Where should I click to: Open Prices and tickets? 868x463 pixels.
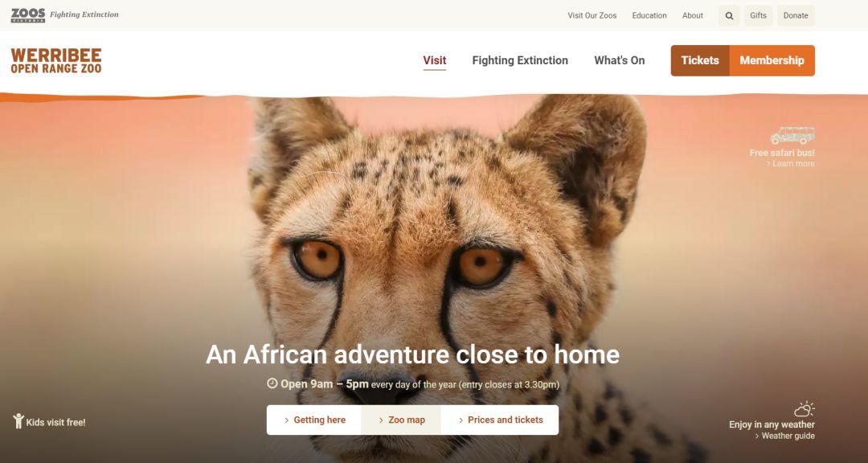pyautogui.click(x=500, y=420)
